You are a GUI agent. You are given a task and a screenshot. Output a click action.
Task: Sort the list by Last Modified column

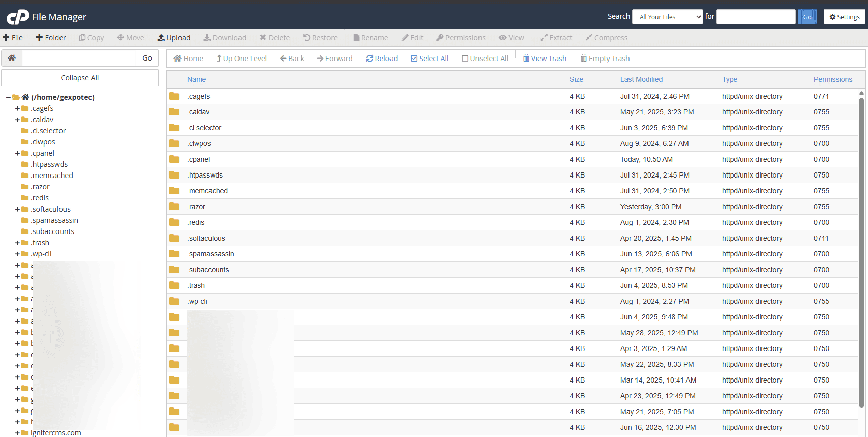pyautogui.click(x=641, y=79)
